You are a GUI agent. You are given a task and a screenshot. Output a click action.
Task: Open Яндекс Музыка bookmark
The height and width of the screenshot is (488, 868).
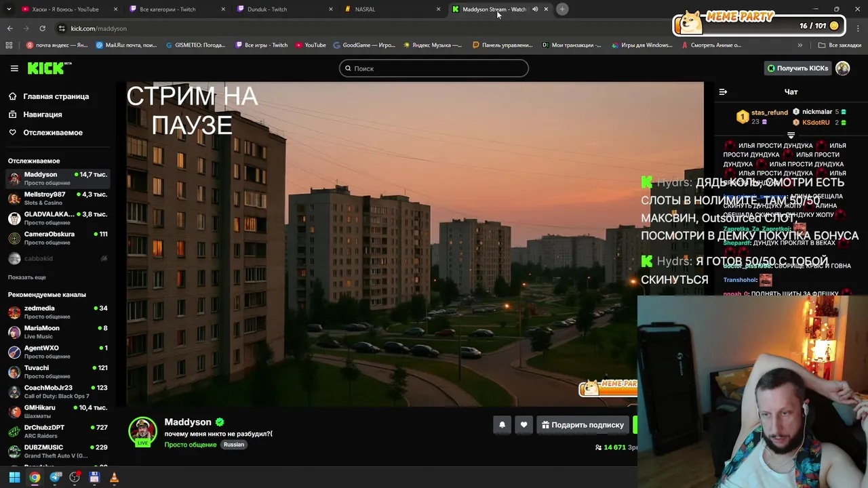pyautogui.click(x=433, y=45)
